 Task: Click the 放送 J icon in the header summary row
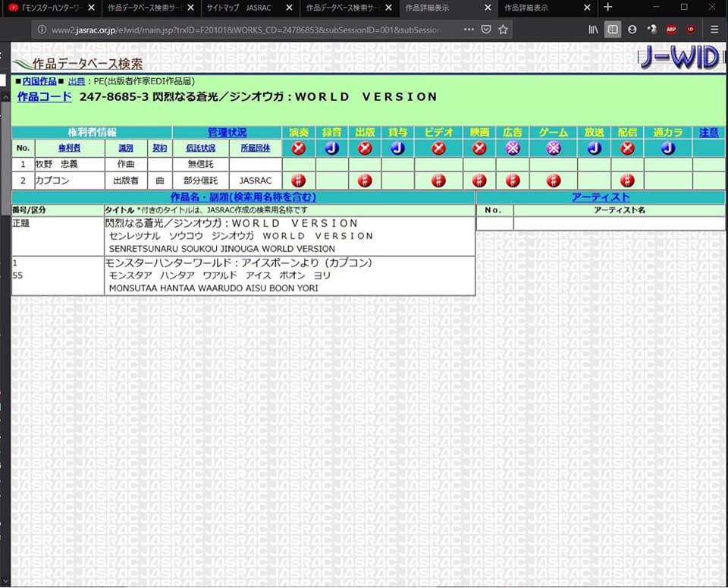point(595,148)
